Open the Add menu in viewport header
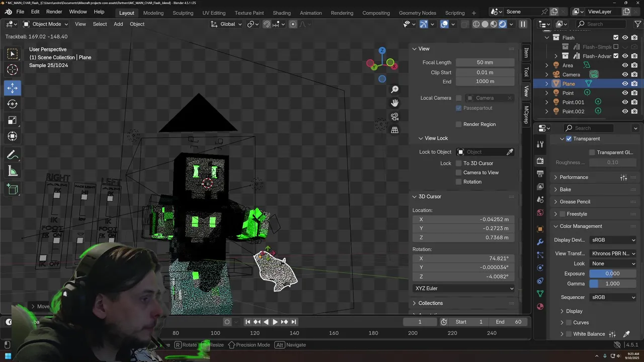The width and height of the screenshot is (644, 362). click(118, 24)
